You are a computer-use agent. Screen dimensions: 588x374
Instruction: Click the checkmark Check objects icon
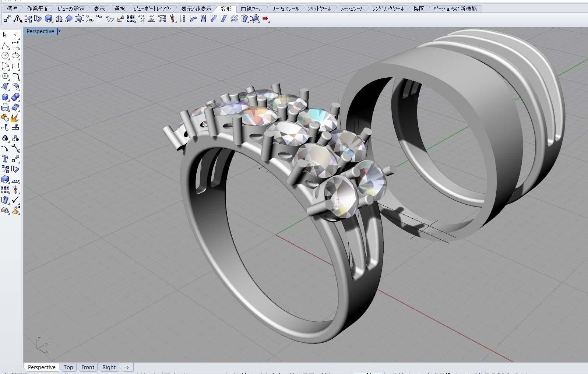(x=15, y=200)
